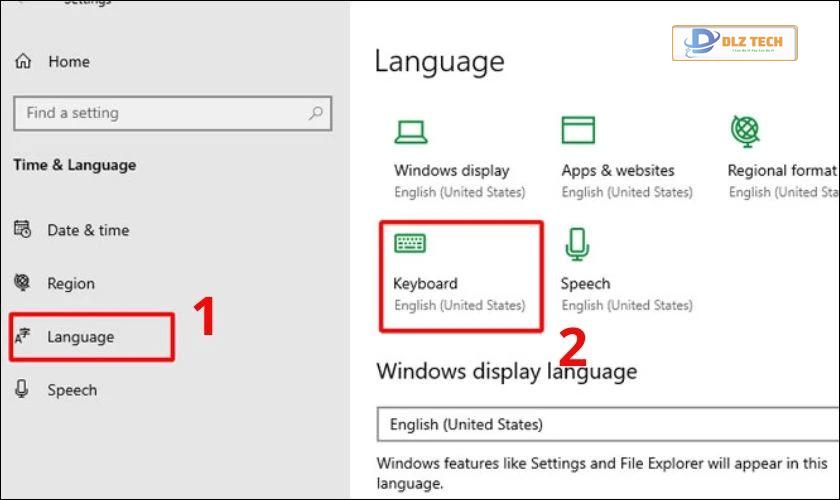Click English (United States) under Keyboard
840x500 pixels.
point(460,305)
